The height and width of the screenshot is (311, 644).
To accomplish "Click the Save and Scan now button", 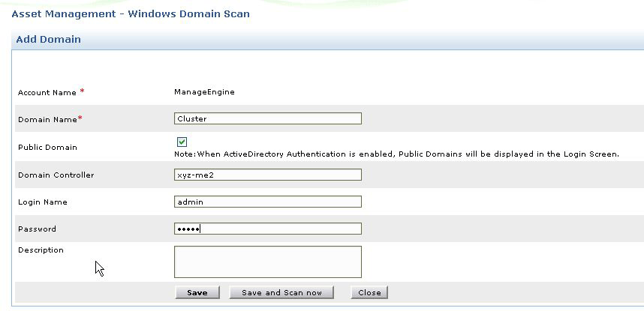I will click(x=281, y=292).
